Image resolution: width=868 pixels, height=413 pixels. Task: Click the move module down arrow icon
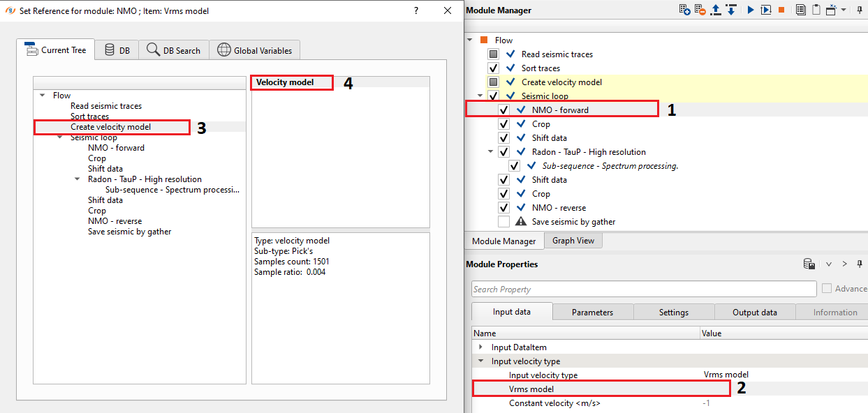click(x=730, y=10)
